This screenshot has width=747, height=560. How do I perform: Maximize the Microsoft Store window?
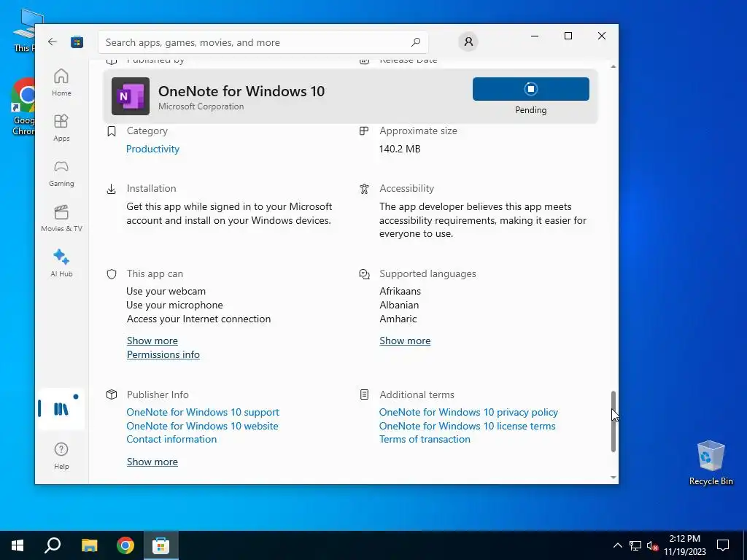click(568, 36)
